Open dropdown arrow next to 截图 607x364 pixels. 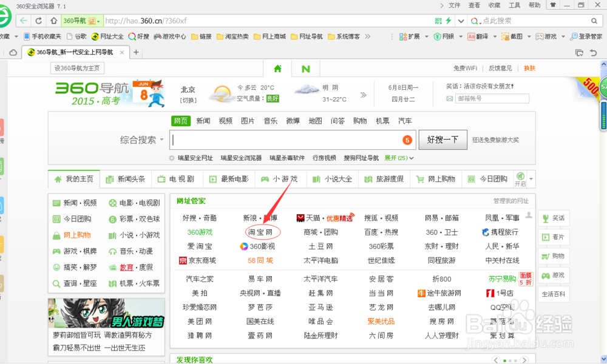[529, 36]
